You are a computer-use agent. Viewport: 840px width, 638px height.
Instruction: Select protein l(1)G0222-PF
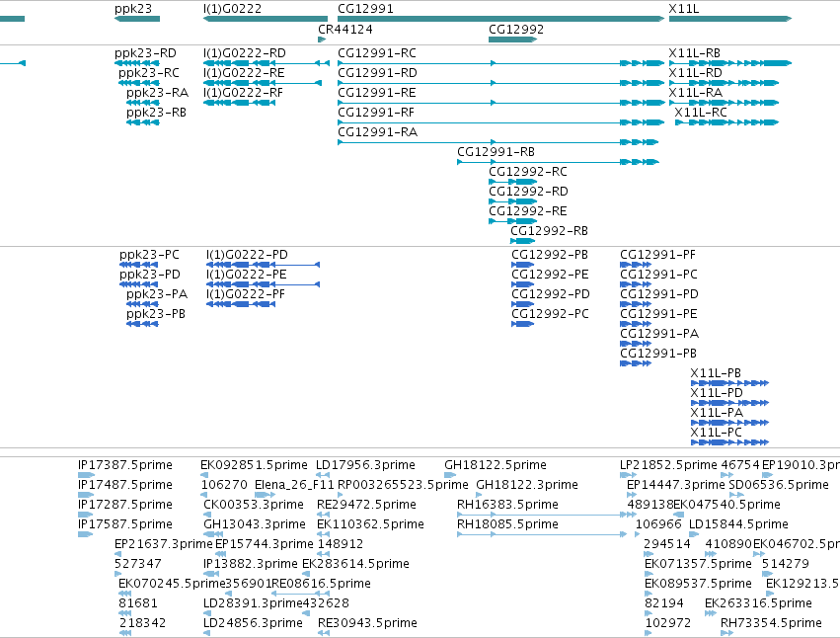[x=241, y=304]
